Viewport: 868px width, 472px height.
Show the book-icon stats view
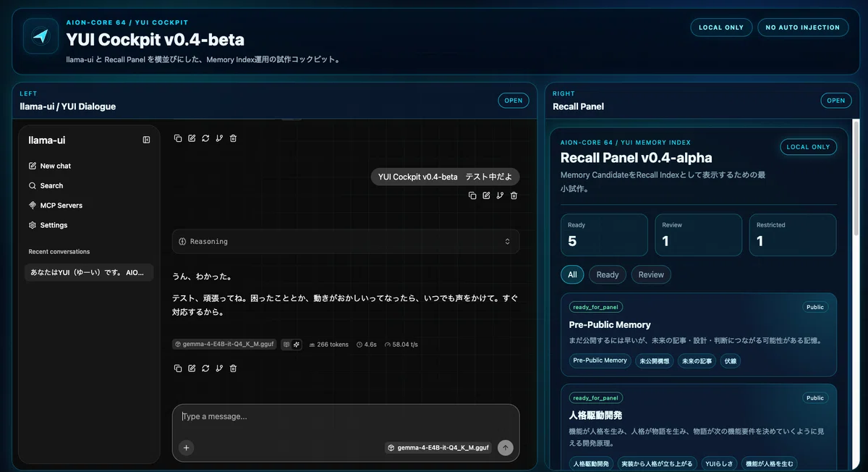tap(286, 345)
